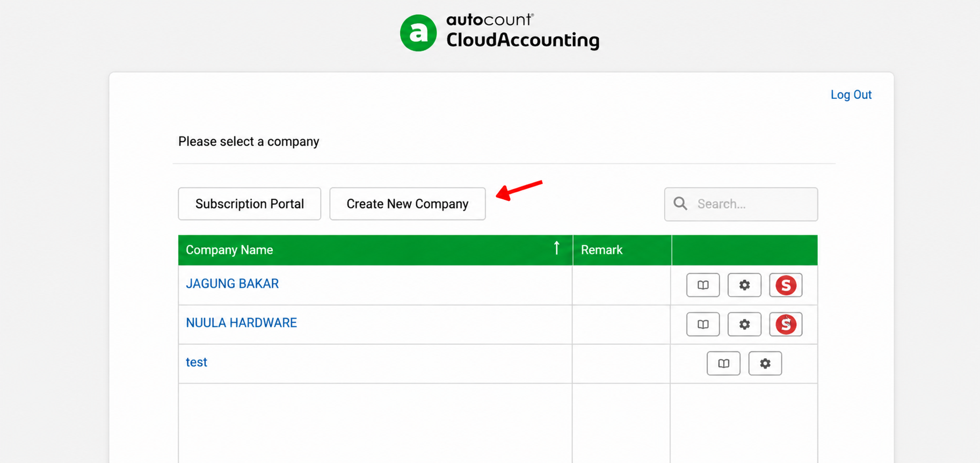The height and width of the screenshot is (463, 980).
Task: Click the Create New Company button
Action: coord(408,204)
